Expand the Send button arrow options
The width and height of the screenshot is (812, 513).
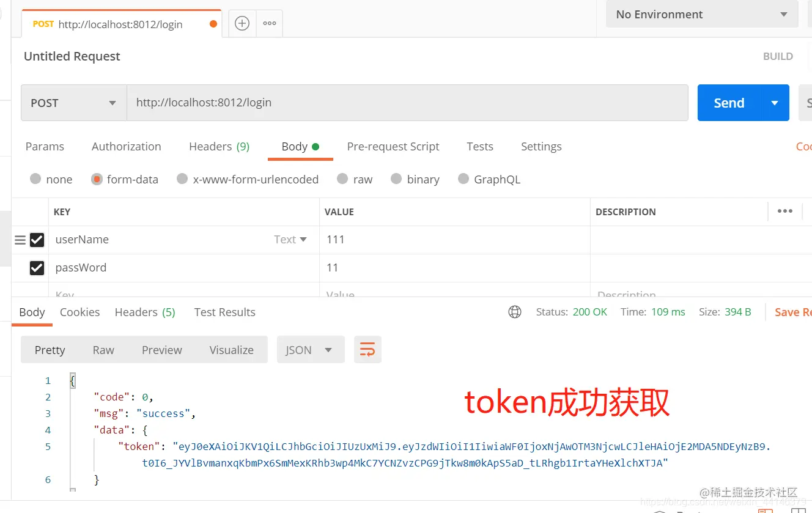775,103
